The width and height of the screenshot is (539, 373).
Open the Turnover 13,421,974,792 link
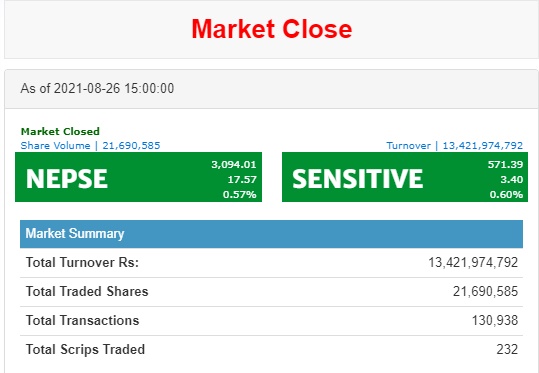pos(454,145)
